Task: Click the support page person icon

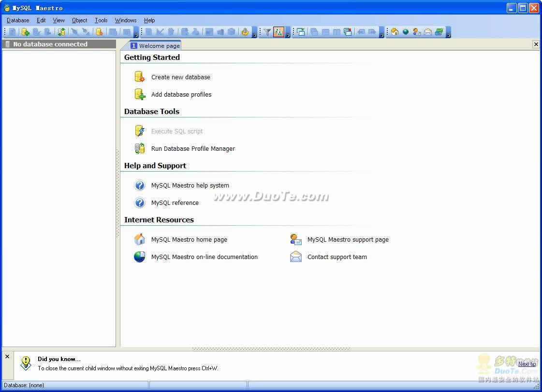Action: point(296,239)
